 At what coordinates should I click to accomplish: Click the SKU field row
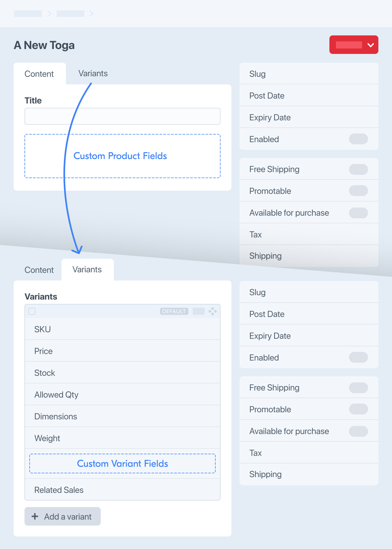(122, 329)
